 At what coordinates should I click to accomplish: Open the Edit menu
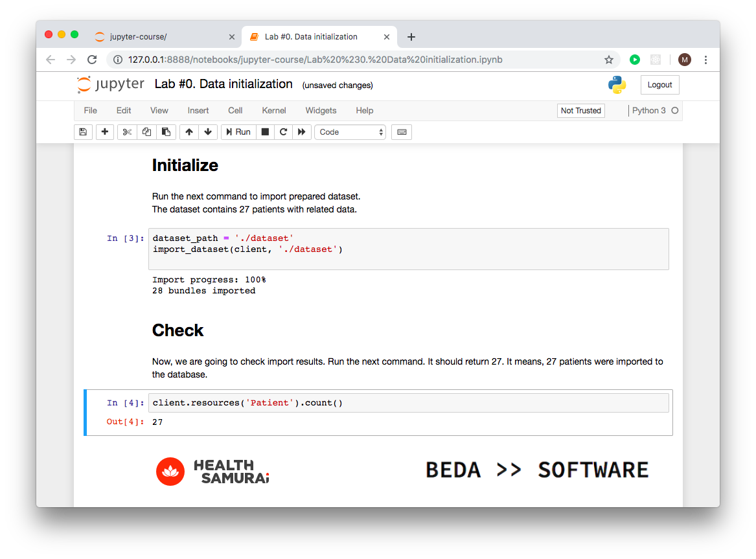coord(124,110)
